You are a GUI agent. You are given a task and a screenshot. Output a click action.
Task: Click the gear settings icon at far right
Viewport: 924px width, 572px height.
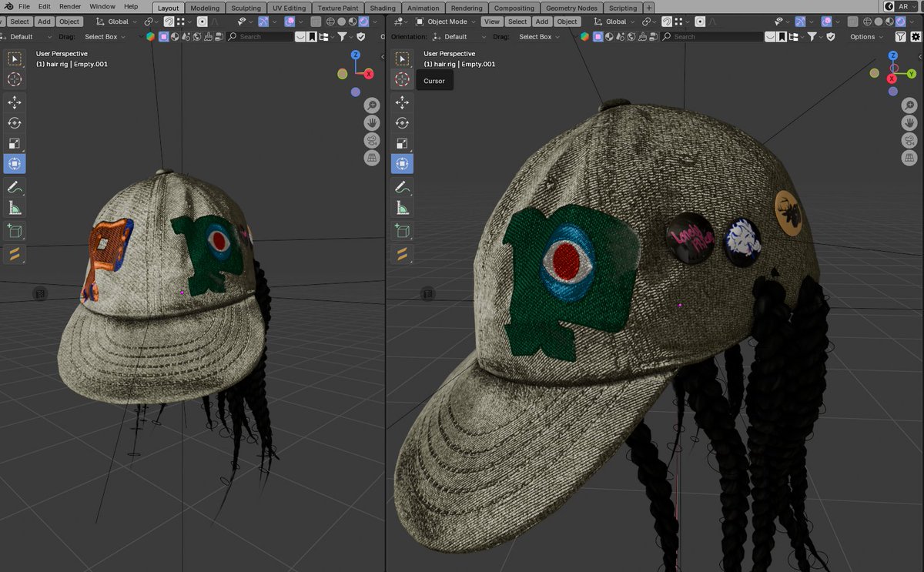(x=916, y=36)
